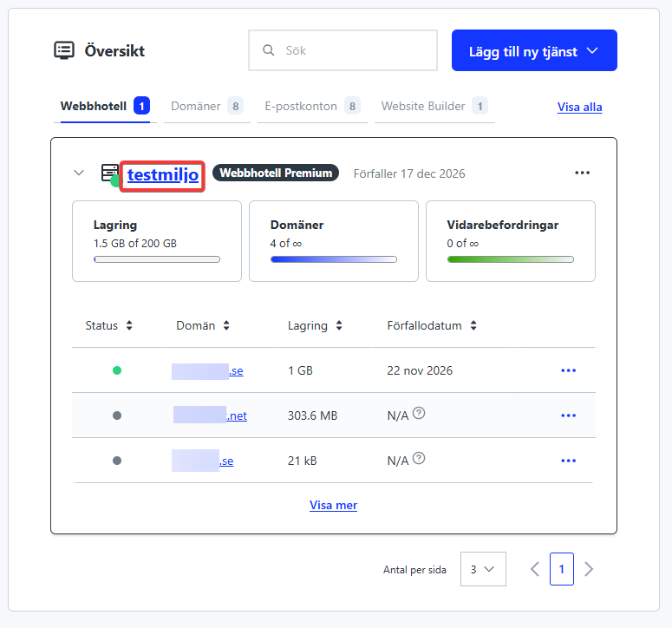Expand Lägg till ny tjänst dropdown button
This screenshot has height=628, width=672.
click(x=533, y=50)
